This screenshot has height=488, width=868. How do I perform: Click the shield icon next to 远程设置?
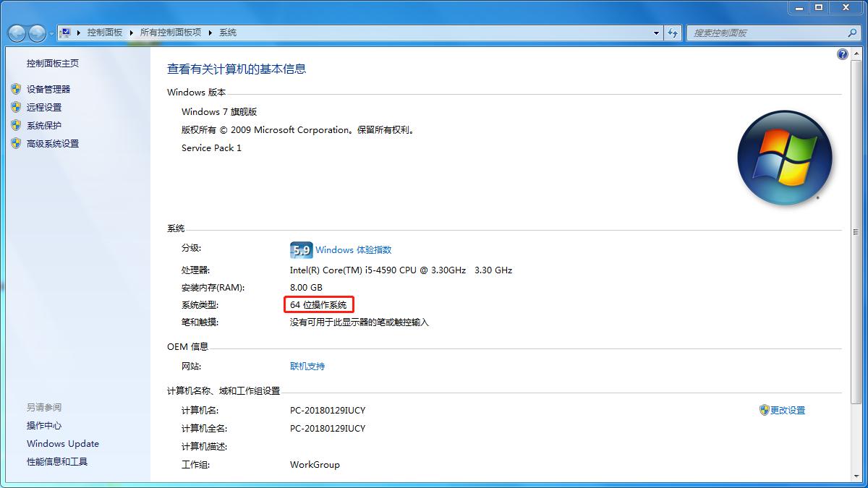(x=16, y=107)
